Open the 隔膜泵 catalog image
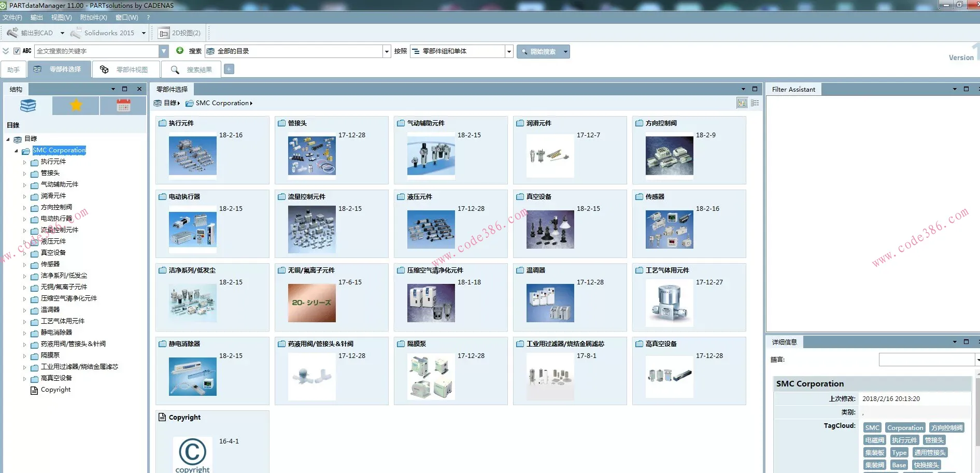980x473 pixels. [x=431, y=376]
